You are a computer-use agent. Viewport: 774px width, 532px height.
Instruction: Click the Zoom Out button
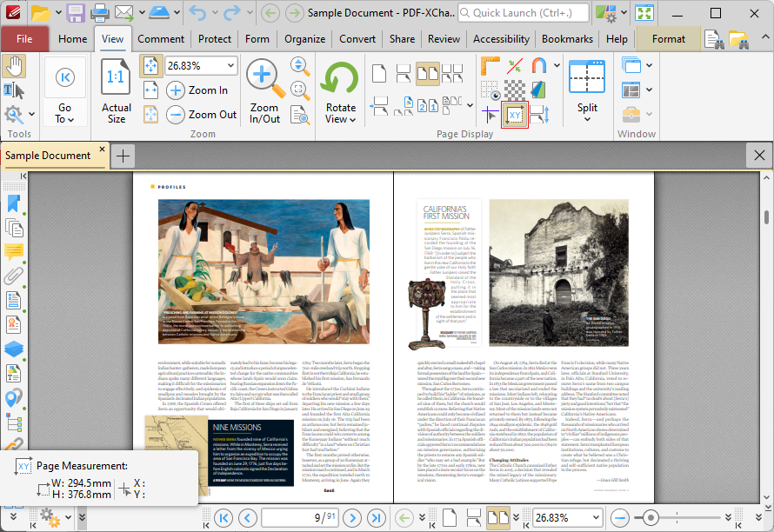202,115
